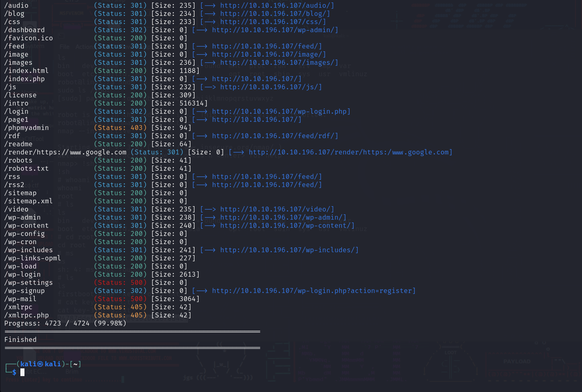The width and height of the screenshot is (582, 392).
Task: Select the '[Size: 3064]' value
Action: 175,299
